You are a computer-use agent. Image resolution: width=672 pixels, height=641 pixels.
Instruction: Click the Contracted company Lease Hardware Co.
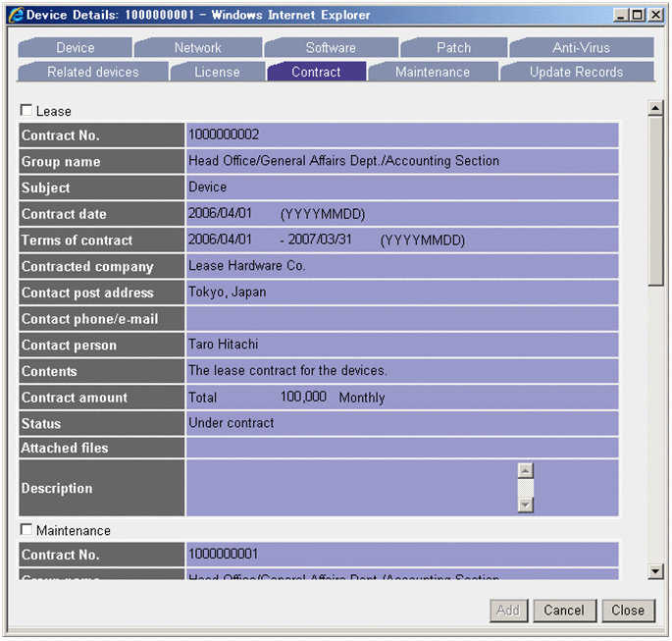pos(247,266)
